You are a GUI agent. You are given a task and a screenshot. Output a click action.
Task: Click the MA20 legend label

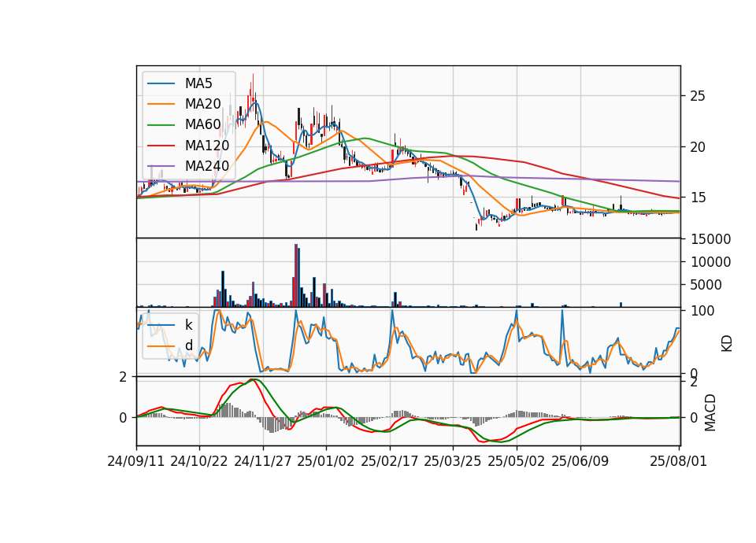(202, 104)
